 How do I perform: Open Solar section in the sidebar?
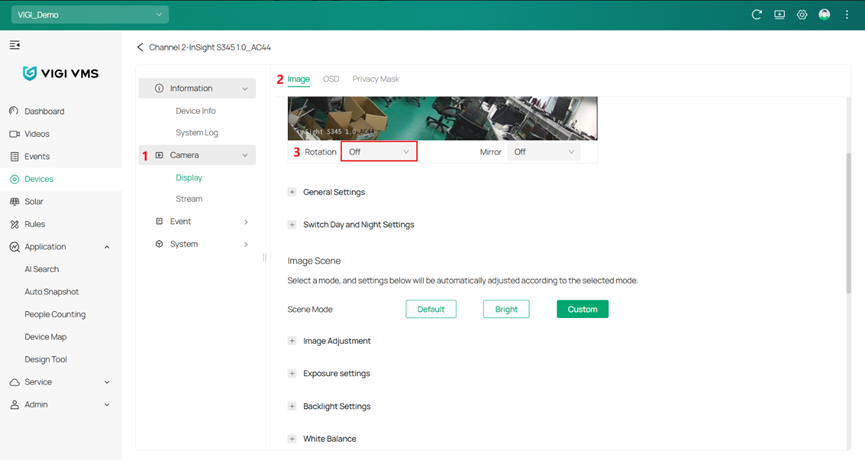[x=34, y=201]
